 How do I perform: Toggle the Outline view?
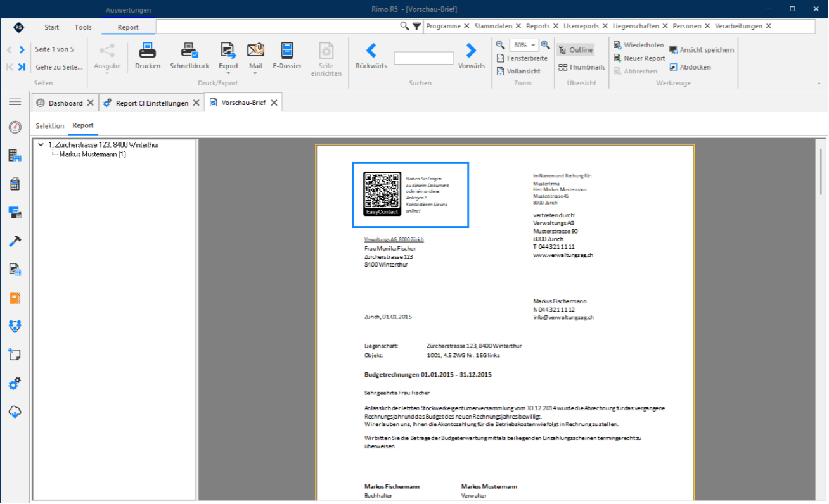(x=575, y=50)
